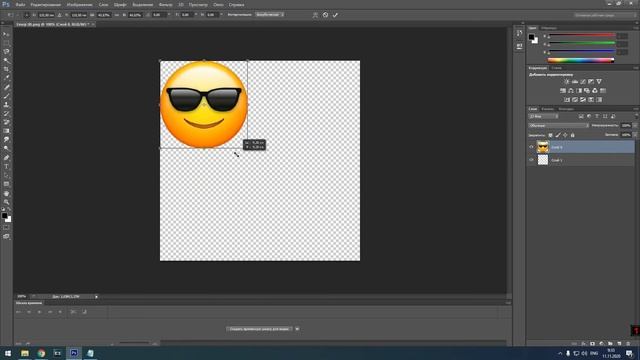This screenshot has height=360, width=640.
Task: Open the workspace switcher dropdown
Action: point(605,15)
